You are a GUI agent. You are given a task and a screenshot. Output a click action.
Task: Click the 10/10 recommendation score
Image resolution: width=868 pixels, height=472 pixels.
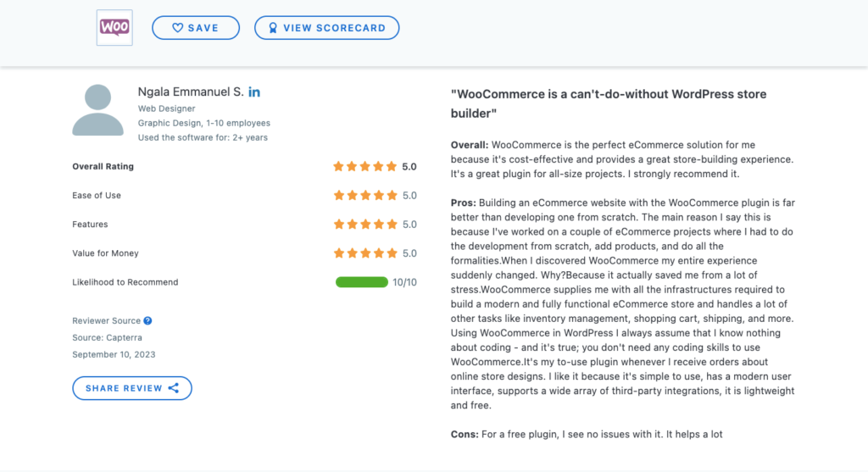pos(404,282)
